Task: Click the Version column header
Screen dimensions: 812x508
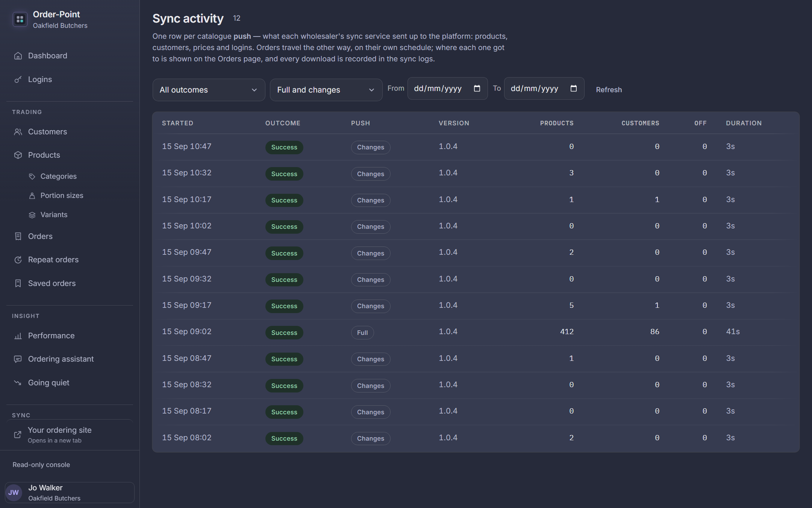Action: coord(454,123)
